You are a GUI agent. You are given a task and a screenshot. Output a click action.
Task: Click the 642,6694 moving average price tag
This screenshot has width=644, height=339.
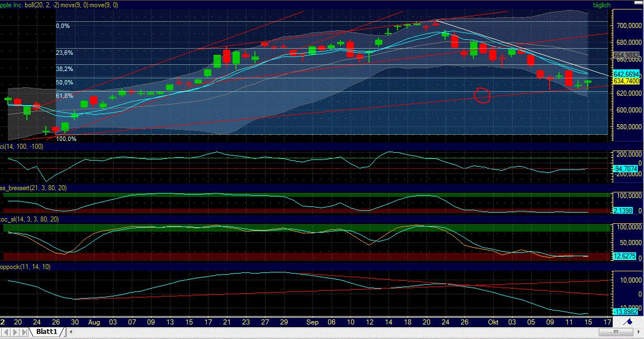click(x=626, y=74)
